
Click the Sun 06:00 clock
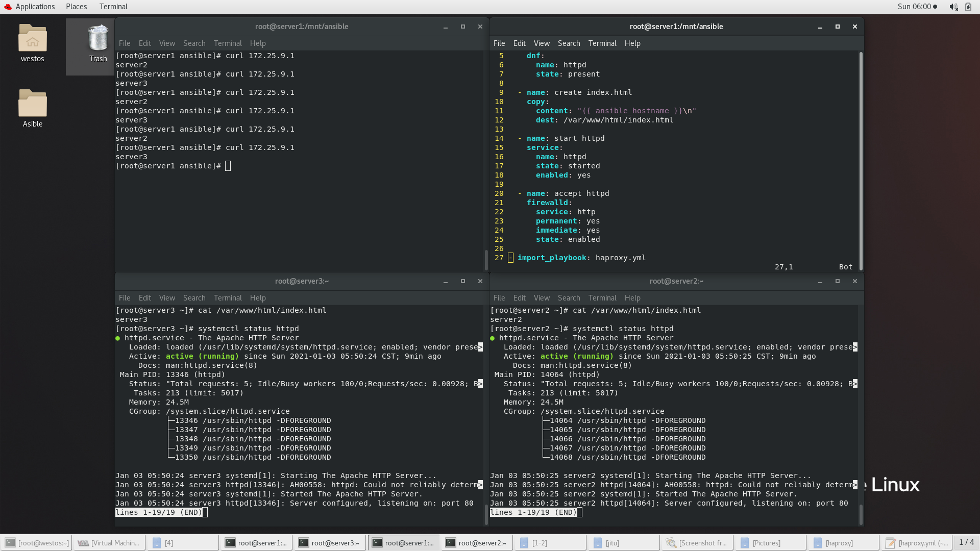(x=914, y=7)
